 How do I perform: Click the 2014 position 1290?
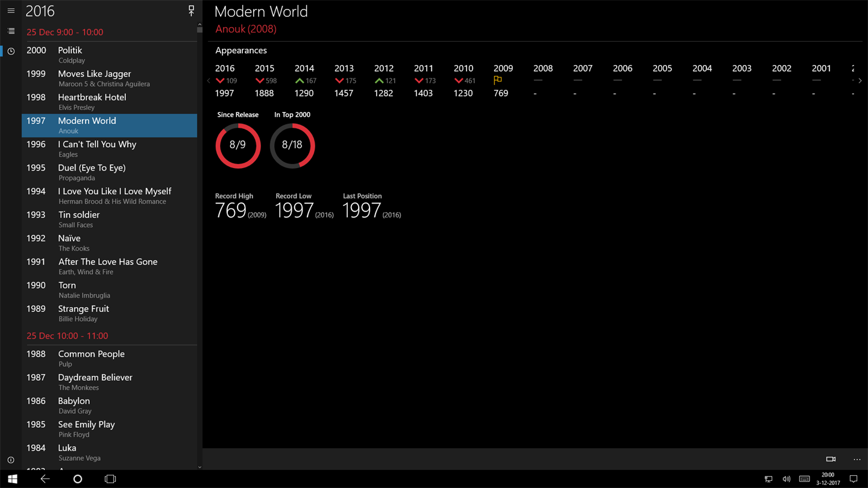click(x=304, y=93)
